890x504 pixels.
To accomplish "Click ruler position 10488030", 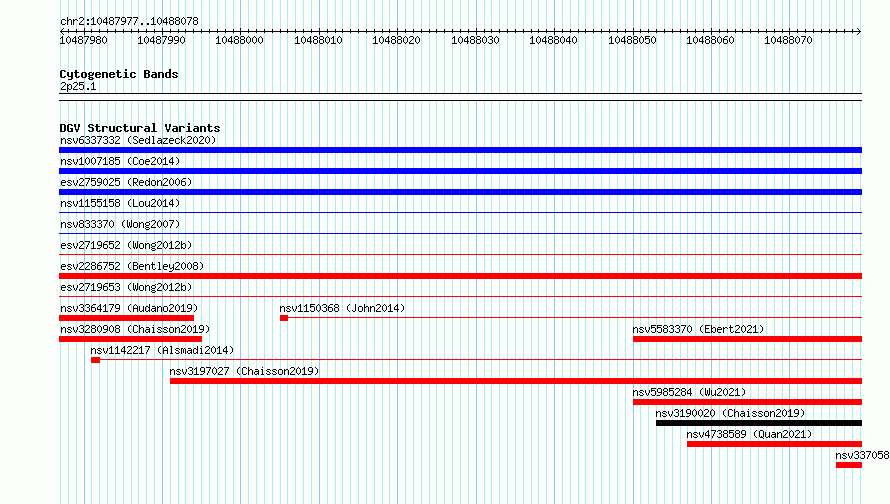I will coord(475,40).
